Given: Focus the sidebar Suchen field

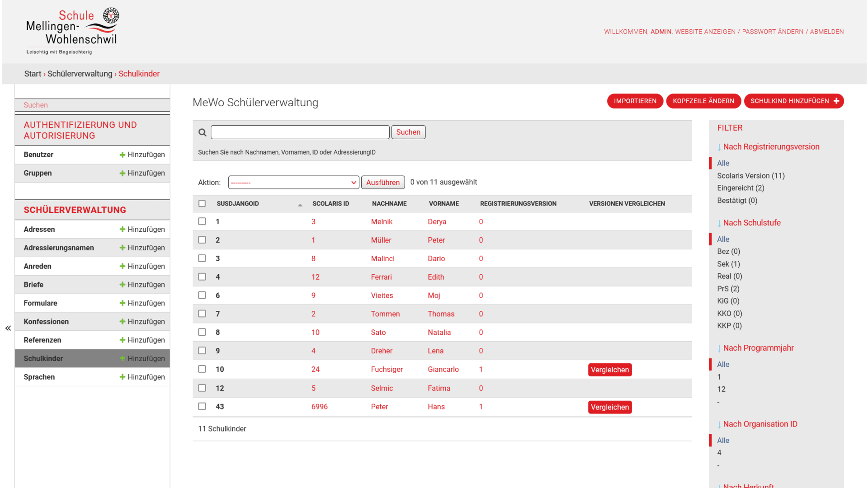Looking at the screenshot, I should click(92, 105).
